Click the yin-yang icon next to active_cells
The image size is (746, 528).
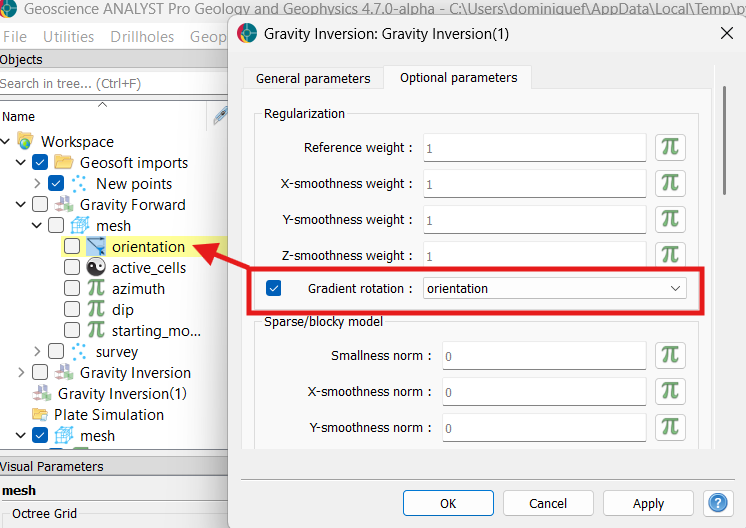click(x=96, y=268)
